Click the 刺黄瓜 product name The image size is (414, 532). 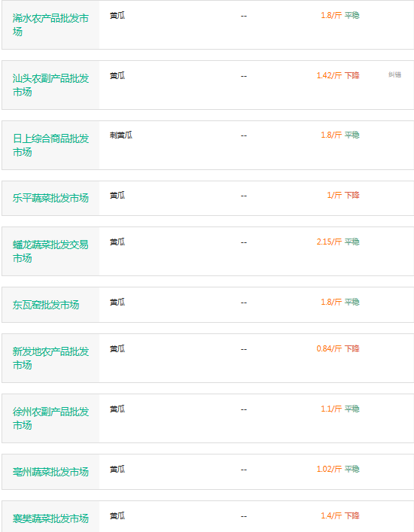tap(120, 135)
